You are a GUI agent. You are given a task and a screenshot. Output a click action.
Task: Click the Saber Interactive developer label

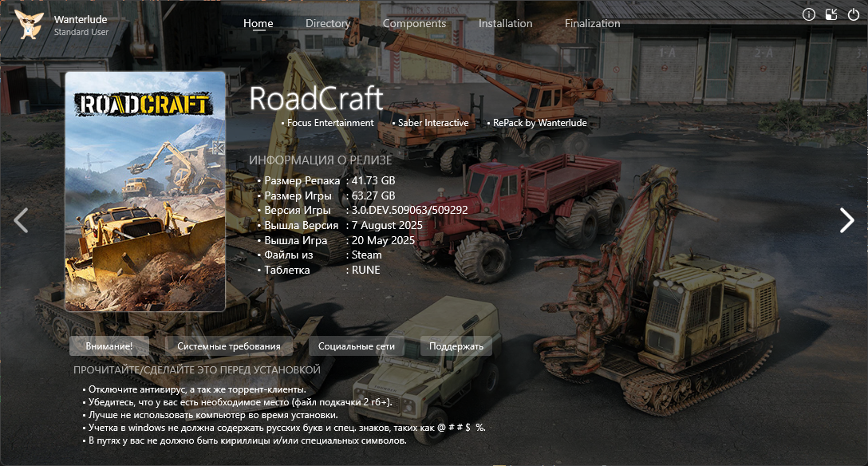pos(433,123)
